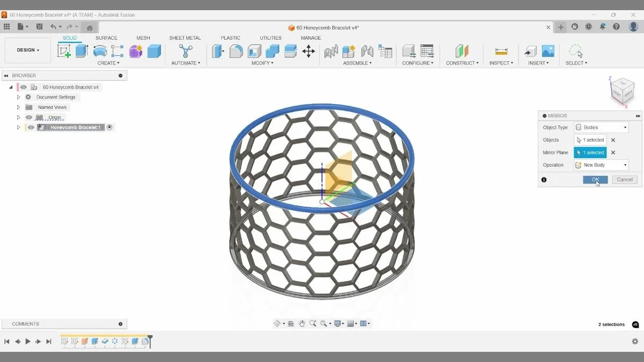This screenshot has height=362, width=644.
Task: Click the Change Parameters table icon
Action: pyautogui.click(x=427, y=51)
